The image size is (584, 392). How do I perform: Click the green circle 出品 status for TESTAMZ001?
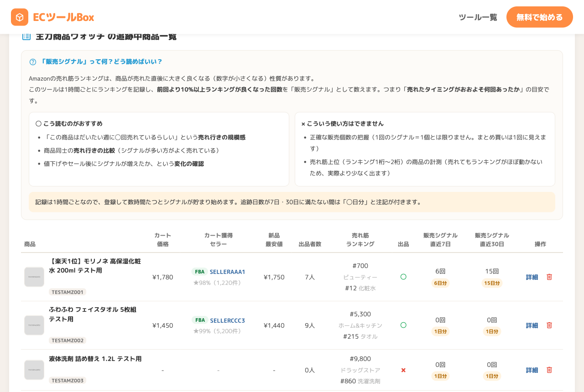point(403,277)
